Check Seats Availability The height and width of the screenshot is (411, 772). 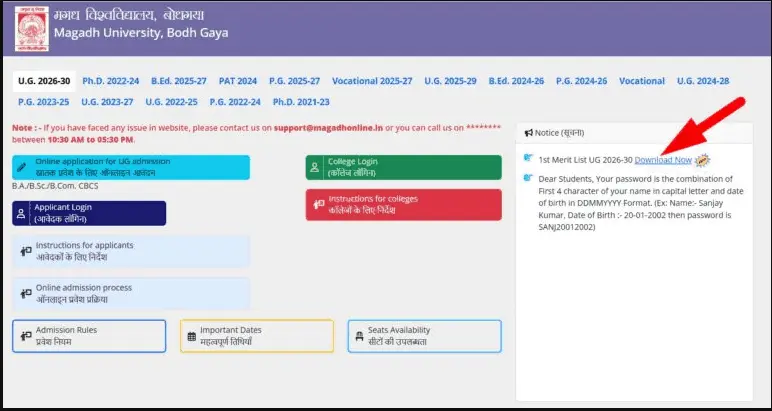pyautogui.click(x=425, y=336)
